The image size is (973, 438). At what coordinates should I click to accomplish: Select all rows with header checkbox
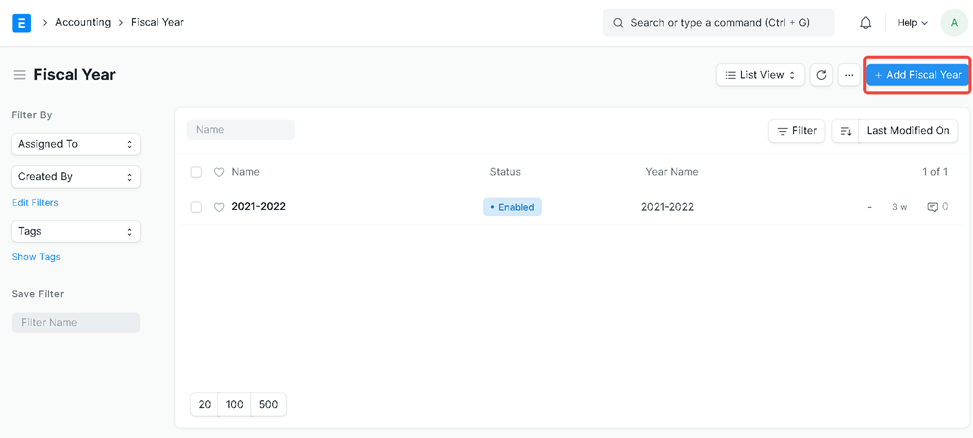pyautogui.click(x=196, y=172)
